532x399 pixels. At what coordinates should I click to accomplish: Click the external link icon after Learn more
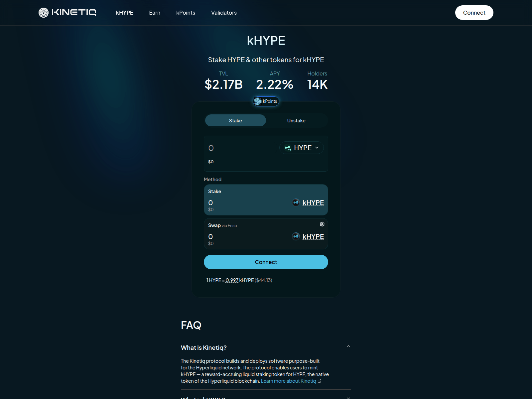click(x=320, y=381)
